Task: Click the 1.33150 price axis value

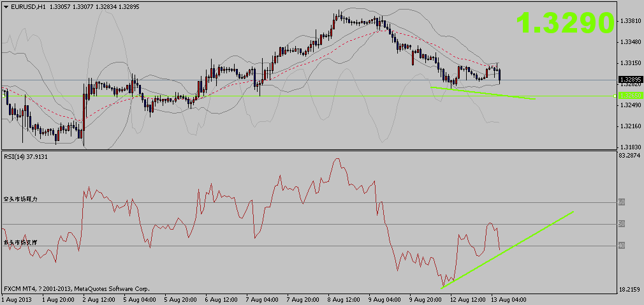Action: 631,63
